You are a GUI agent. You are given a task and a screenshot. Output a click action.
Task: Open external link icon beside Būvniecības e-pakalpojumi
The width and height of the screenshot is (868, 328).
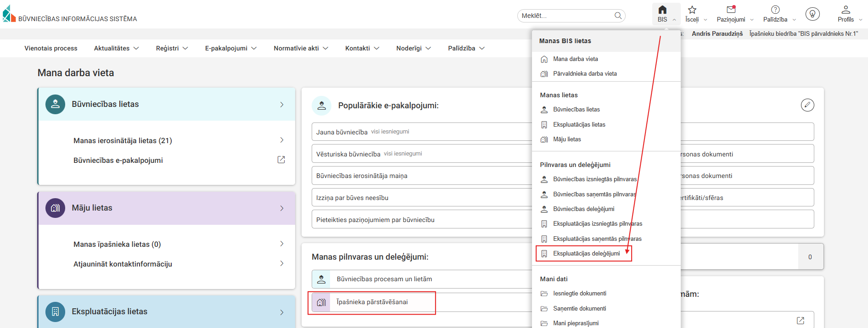pyautogui.click(x=281, y=160)
